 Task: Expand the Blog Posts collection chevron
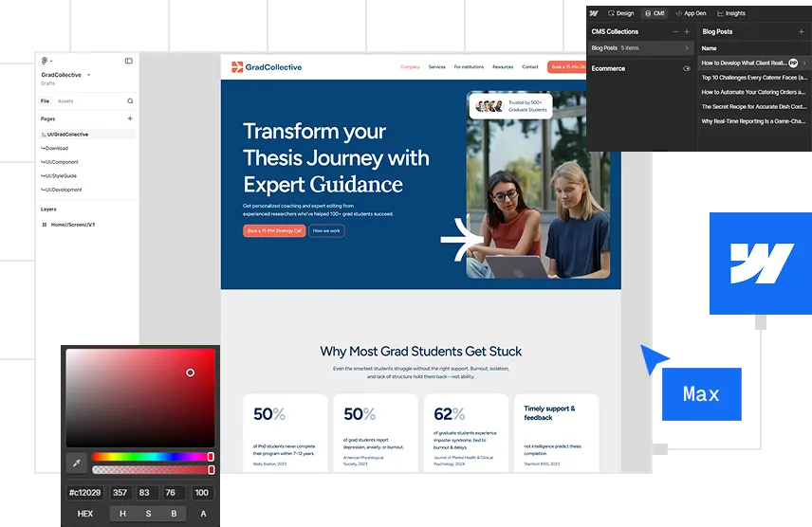pyautogui.click(x=687, y=48)
